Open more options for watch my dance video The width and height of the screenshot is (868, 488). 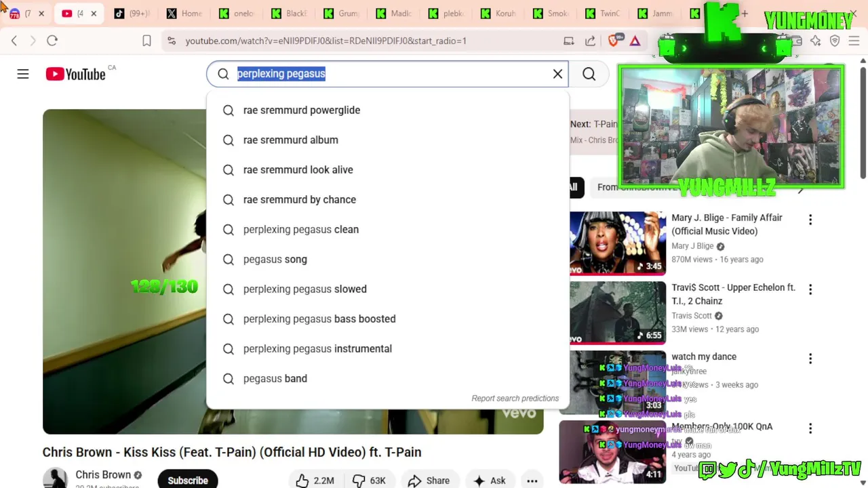click(810, 359)
